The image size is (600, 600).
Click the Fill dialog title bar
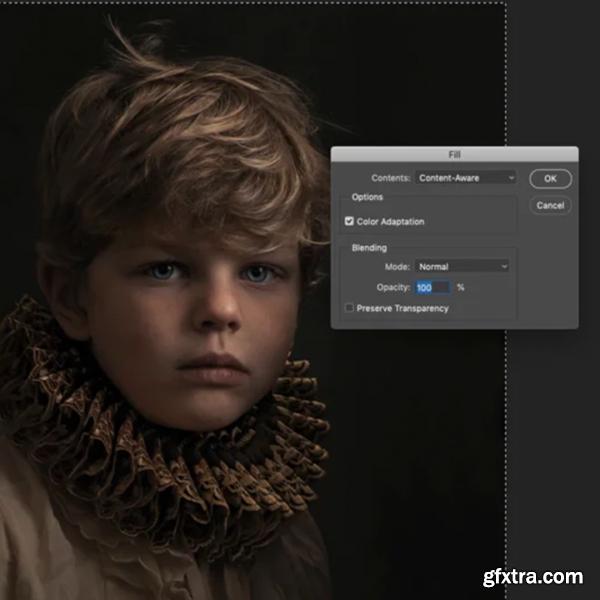click(454, 155)
